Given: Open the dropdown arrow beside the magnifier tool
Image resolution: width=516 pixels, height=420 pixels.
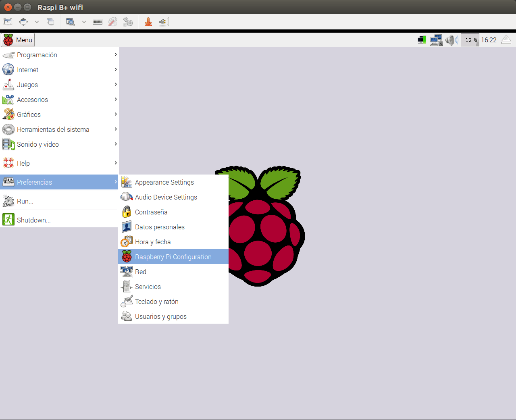Looking at the screenshot, I should tap(83, 22).
